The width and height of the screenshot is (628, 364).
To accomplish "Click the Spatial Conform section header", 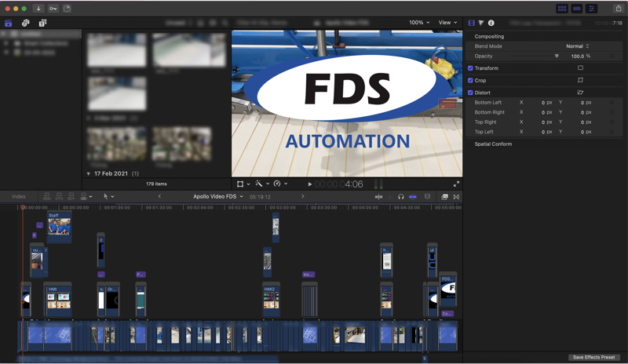I will pyautogui.click(x=493, y=144).
